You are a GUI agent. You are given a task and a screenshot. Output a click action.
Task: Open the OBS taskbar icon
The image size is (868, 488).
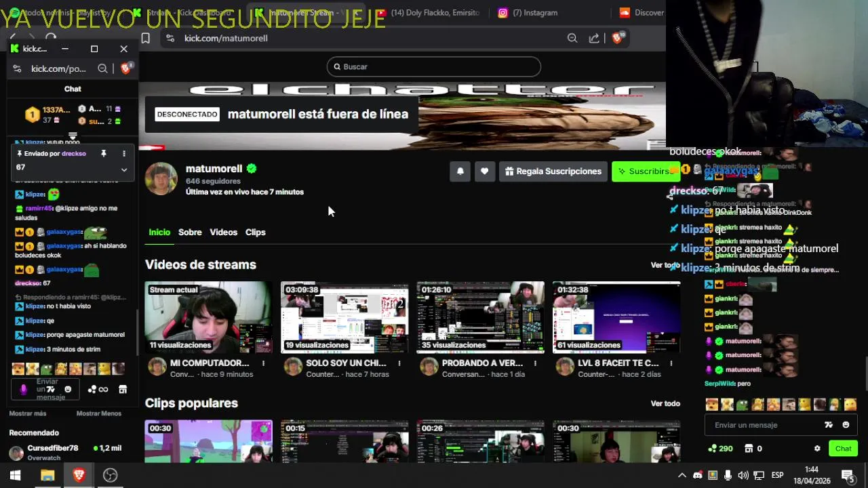[x=110, y=475]
